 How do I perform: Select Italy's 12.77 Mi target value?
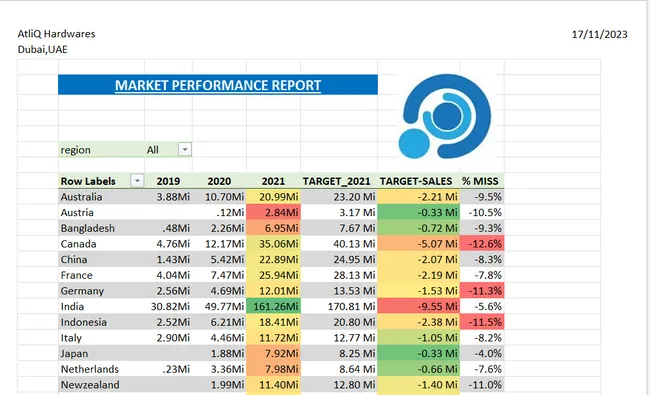point(354,338)
